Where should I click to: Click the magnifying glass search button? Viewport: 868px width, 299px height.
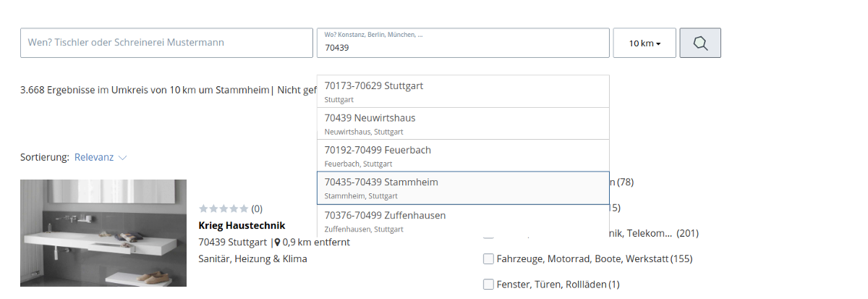pos(700,43)
